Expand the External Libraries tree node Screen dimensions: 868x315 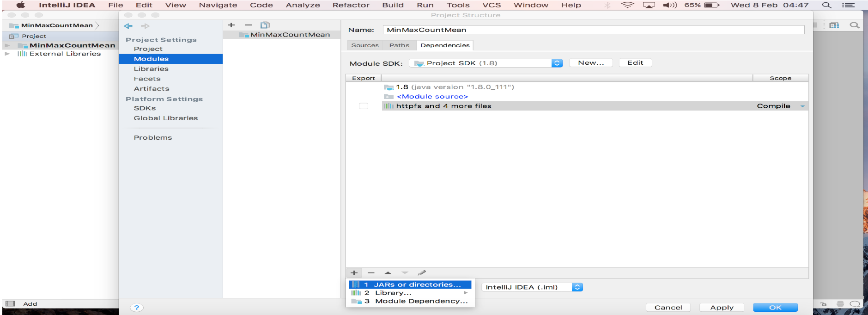(x=7, y=54)
